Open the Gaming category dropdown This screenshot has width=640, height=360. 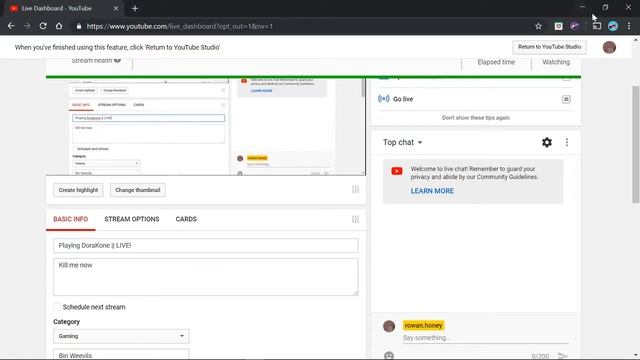point(121,336)
